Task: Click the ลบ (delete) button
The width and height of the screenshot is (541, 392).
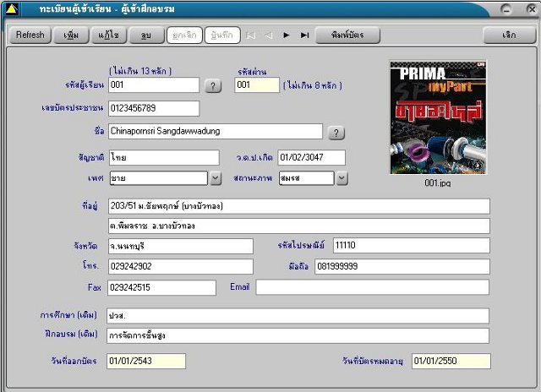Action: (146, 35)
